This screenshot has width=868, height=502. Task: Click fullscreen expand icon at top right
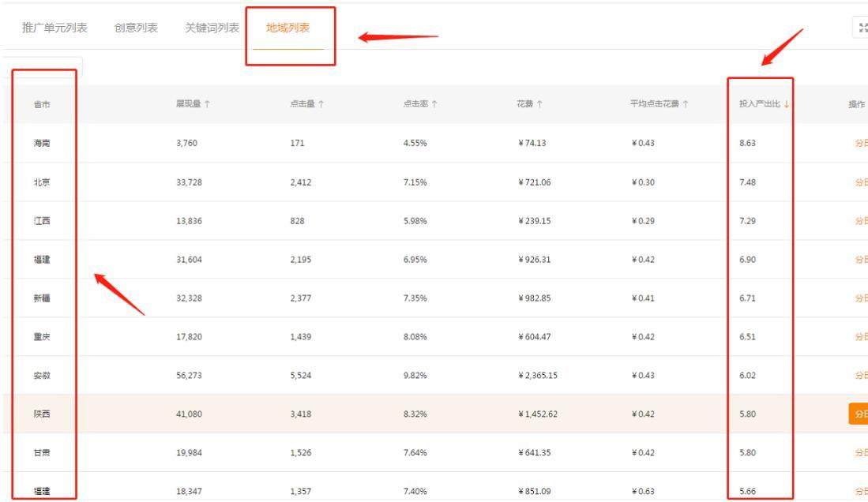click(862, 28)
